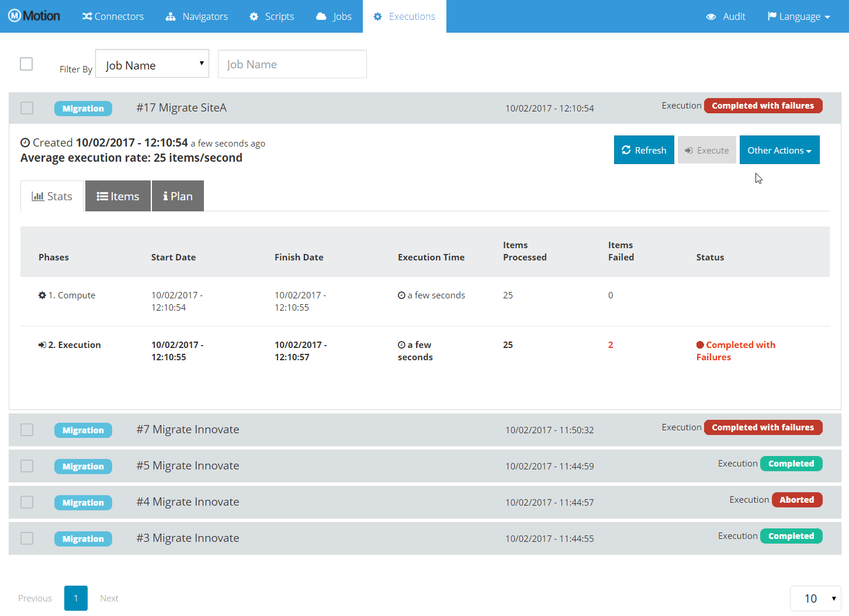The image size is (849, 616).
Task: Open the Filter By Job Name dropdown
Action: coord(152,64)
